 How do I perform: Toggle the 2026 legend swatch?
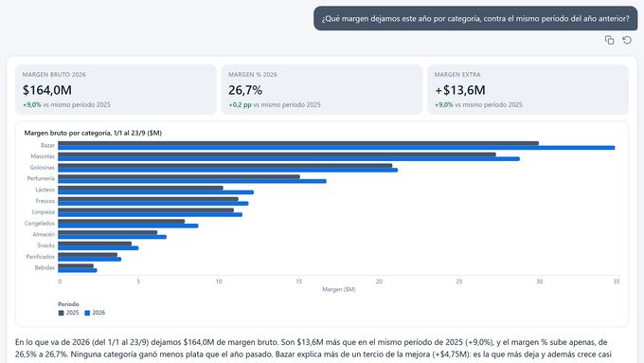point(87,313)
